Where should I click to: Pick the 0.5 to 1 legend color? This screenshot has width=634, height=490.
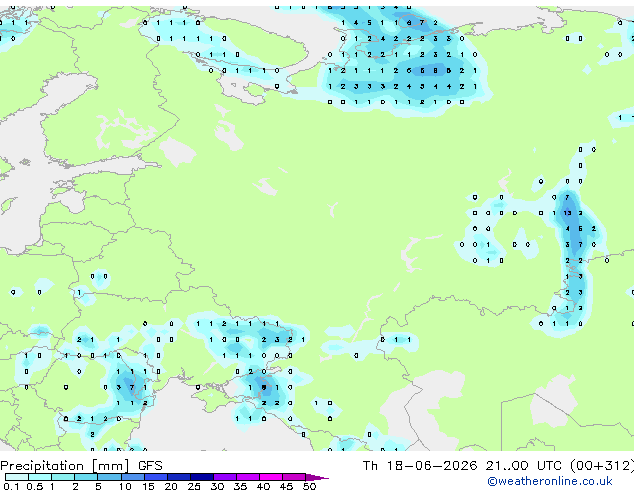tap(40, 477)
